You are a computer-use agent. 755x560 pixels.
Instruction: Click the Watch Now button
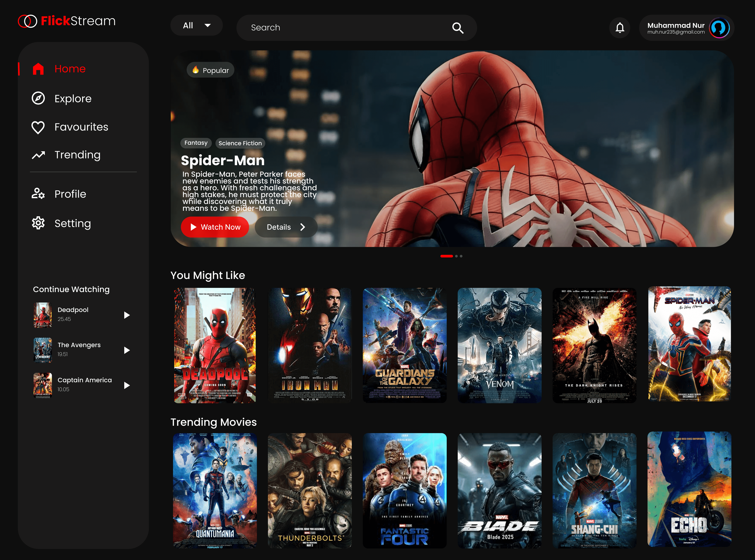(215, 227)
